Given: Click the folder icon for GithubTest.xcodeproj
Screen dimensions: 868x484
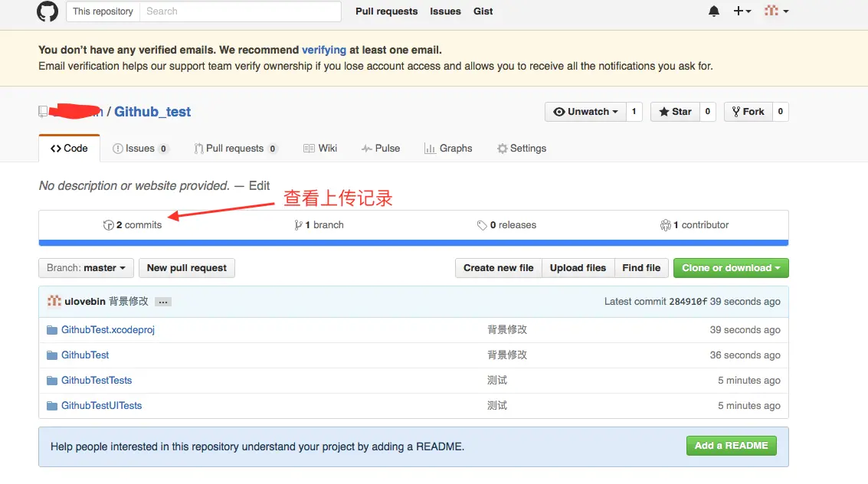Looking at the screenshot, I should (52, 330).
